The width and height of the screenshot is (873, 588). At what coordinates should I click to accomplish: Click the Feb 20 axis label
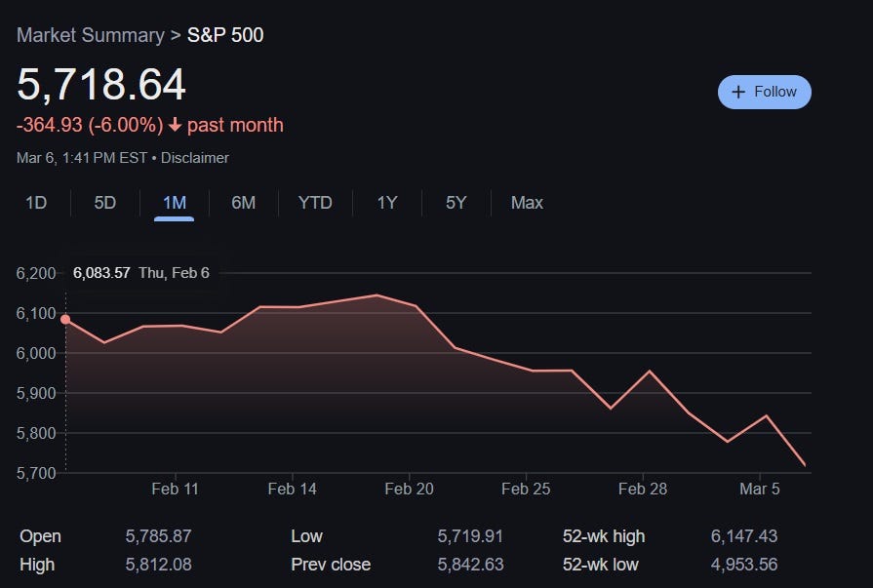pyautogui.click(x=409, y=489)
